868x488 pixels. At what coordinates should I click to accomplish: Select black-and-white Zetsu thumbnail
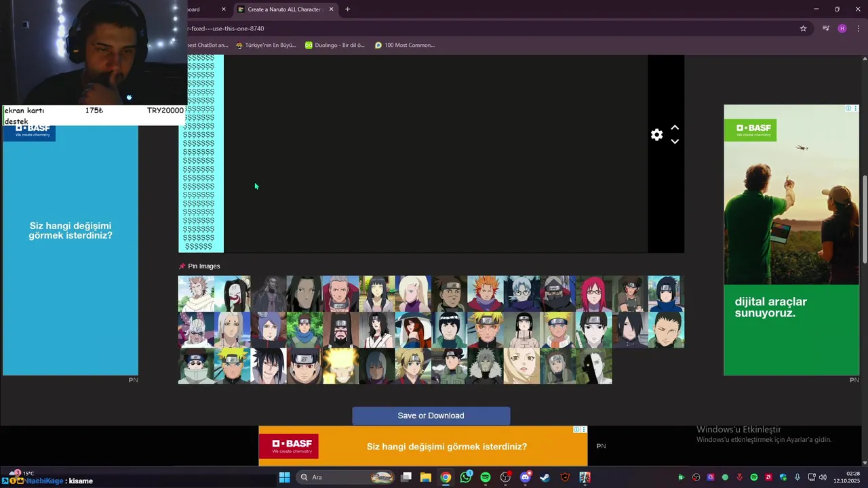pos(594,366)
